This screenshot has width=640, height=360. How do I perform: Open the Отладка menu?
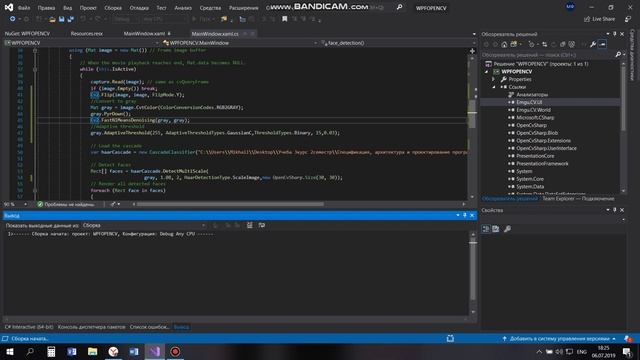coord(139,8)
